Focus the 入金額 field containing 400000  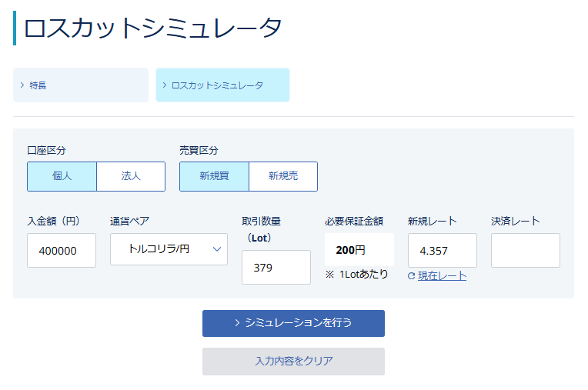62,251
